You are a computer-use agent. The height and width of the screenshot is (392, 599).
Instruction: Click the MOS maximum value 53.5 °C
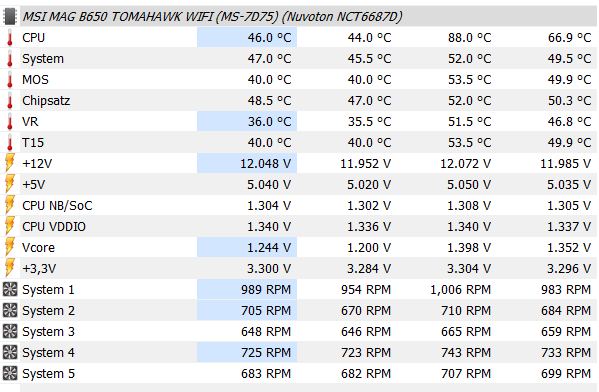pos(469,80)
